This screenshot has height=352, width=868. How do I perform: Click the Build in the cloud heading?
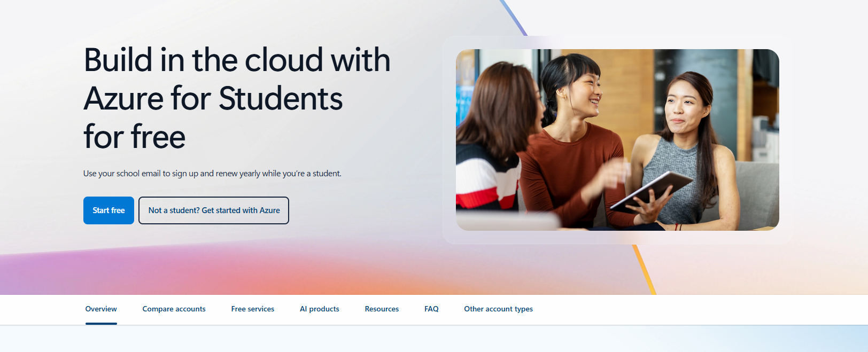click(x=237, y=98)
